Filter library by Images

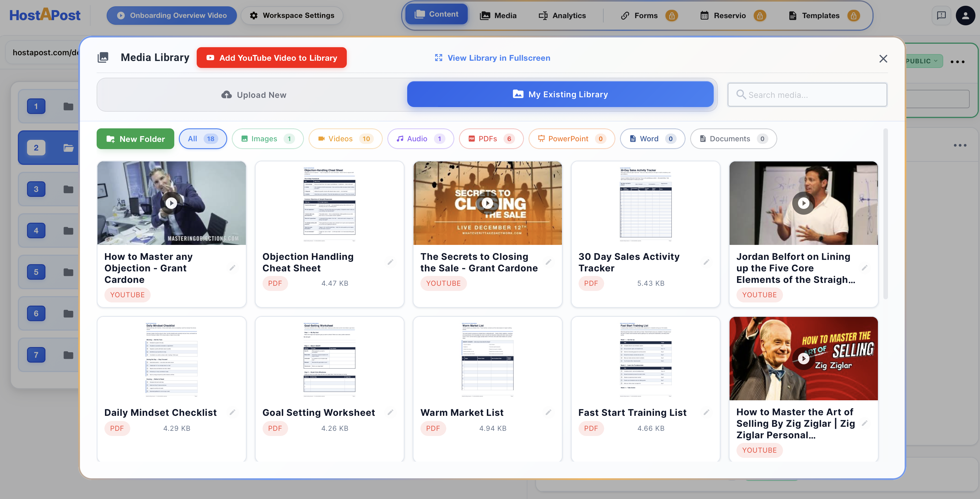click(268, 138)
